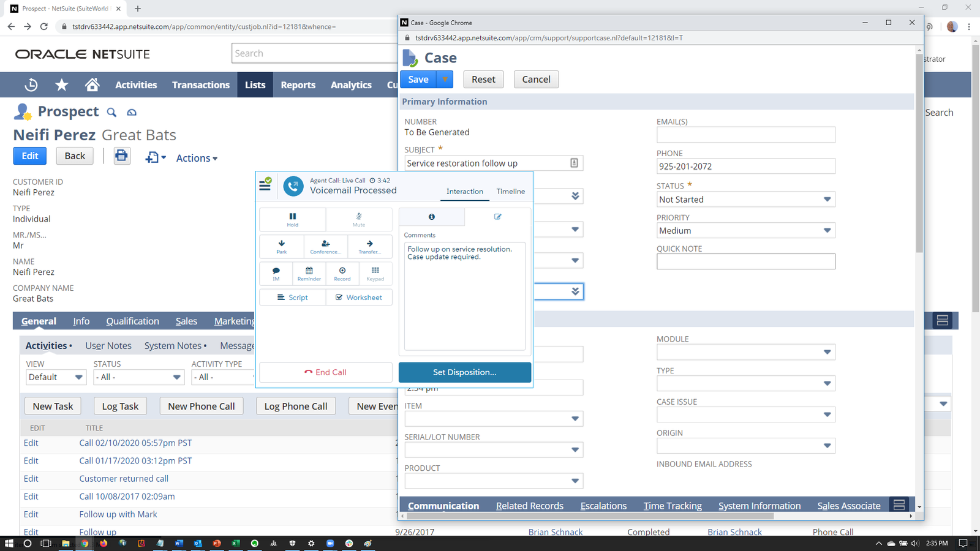980x551 pixels.
Task: Open the Transactions menu
Action: (201, 84)
